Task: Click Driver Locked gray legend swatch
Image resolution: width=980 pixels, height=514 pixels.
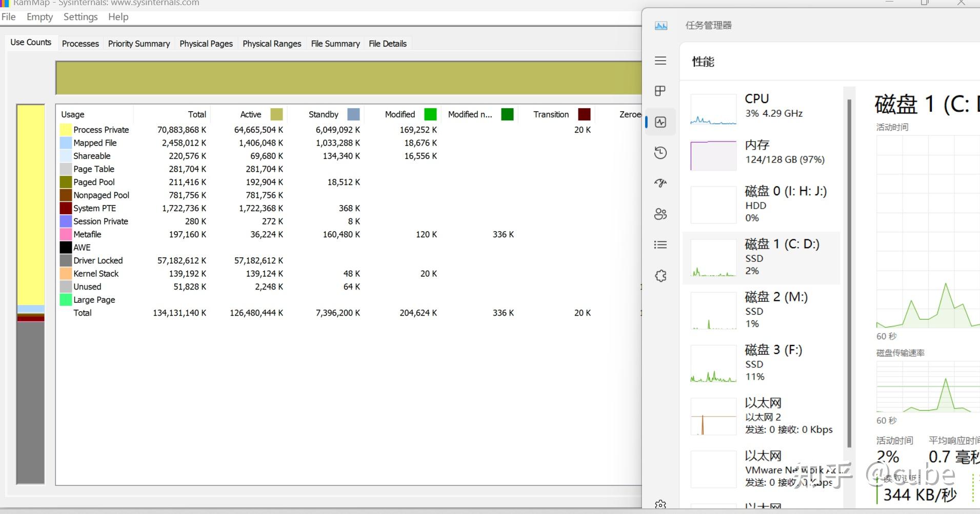Action: tap(66, 260)
